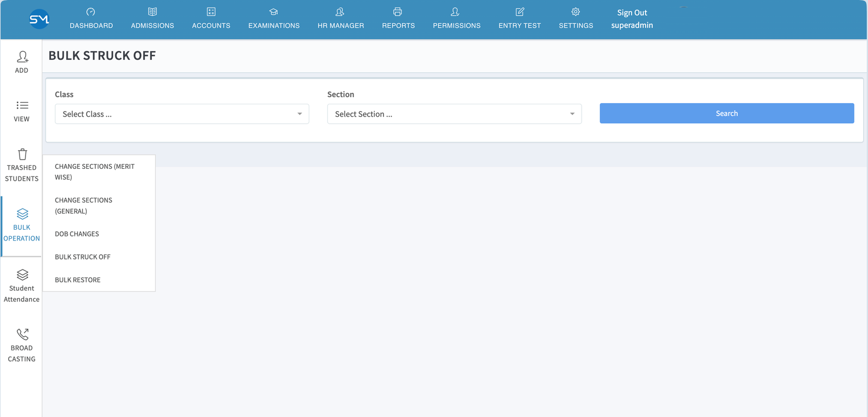
Task: Click the BULK STRUCK OFF page heading
Action: click(x=102, y=56)
